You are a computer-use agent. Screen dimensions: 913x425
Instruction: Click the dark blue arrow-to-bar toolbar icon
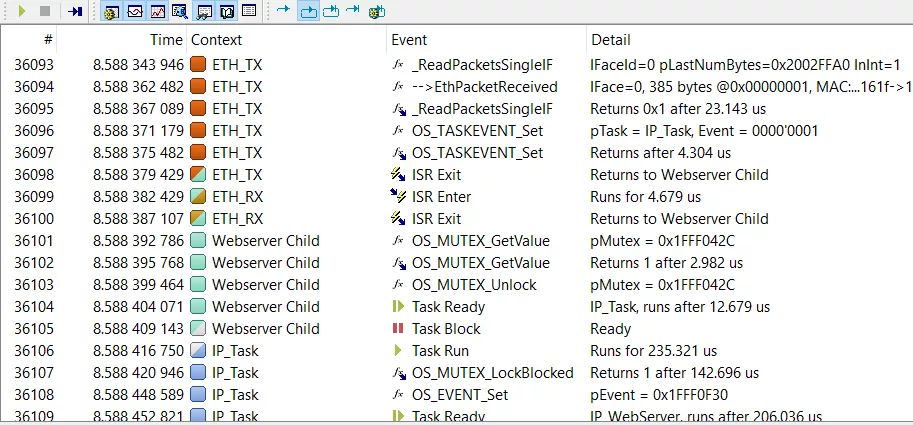click(x=75, y=11)
